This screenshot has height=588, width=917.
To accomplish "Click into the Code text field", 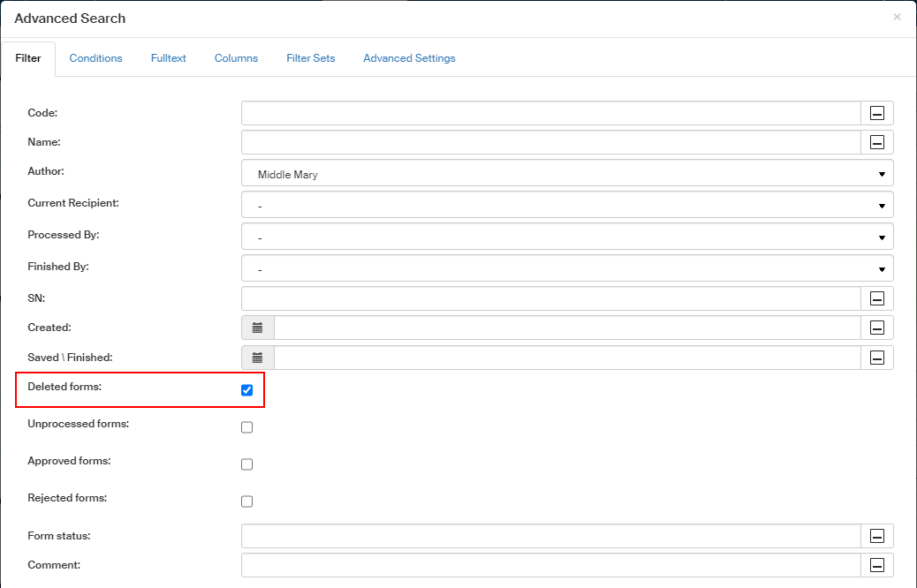I will pos(550,113).
